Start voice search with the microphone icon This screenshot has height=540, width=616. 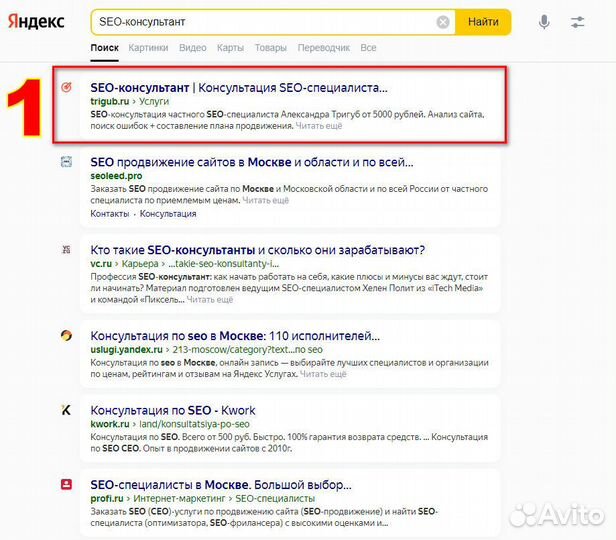click(544, 22)
